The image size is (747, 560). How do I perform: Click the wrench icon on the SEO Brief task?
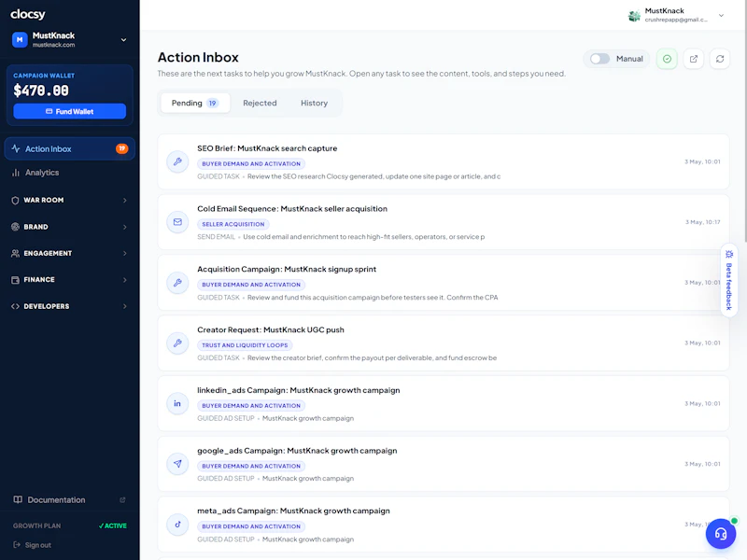[x=177, y=161]
